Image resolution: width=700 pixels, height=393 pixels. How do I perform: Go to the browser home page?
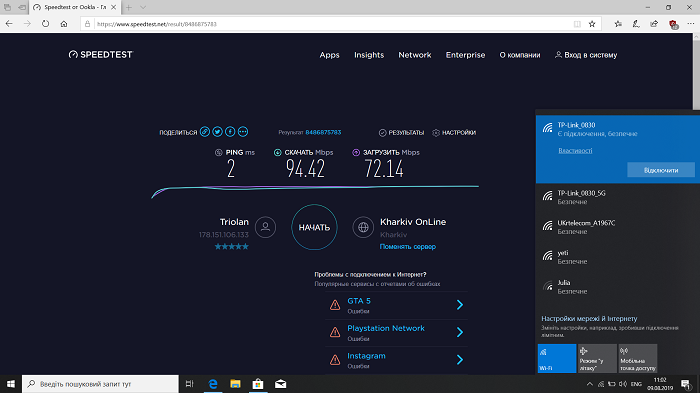pos(64,24)
